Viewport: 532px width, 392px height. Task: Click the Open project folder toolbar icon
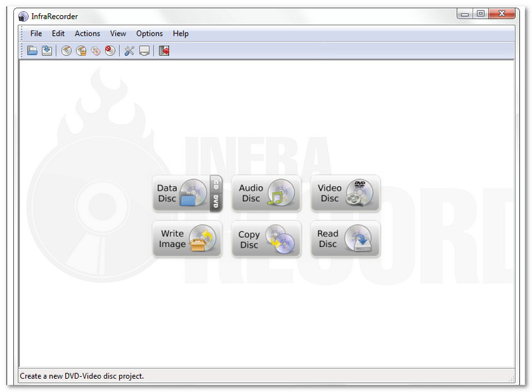(x=32, y=51)
